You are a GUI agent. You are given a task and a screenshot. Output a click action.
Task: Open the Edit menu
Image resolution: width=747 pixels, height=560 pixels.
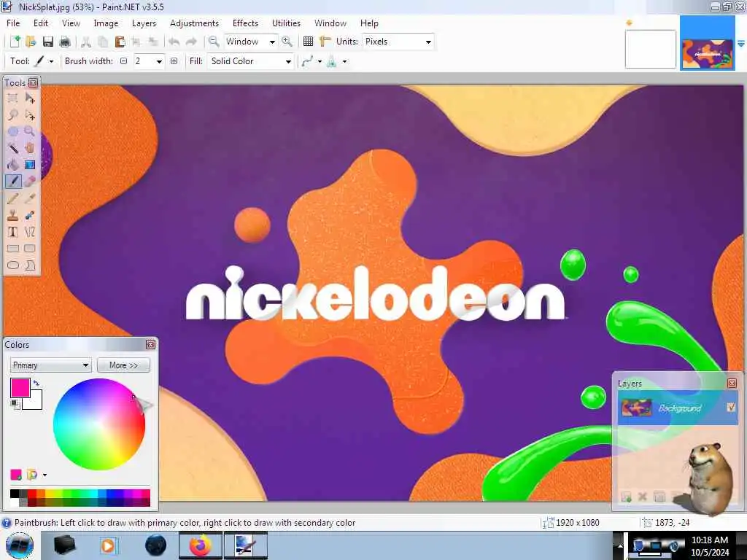(x=41, y=23)
